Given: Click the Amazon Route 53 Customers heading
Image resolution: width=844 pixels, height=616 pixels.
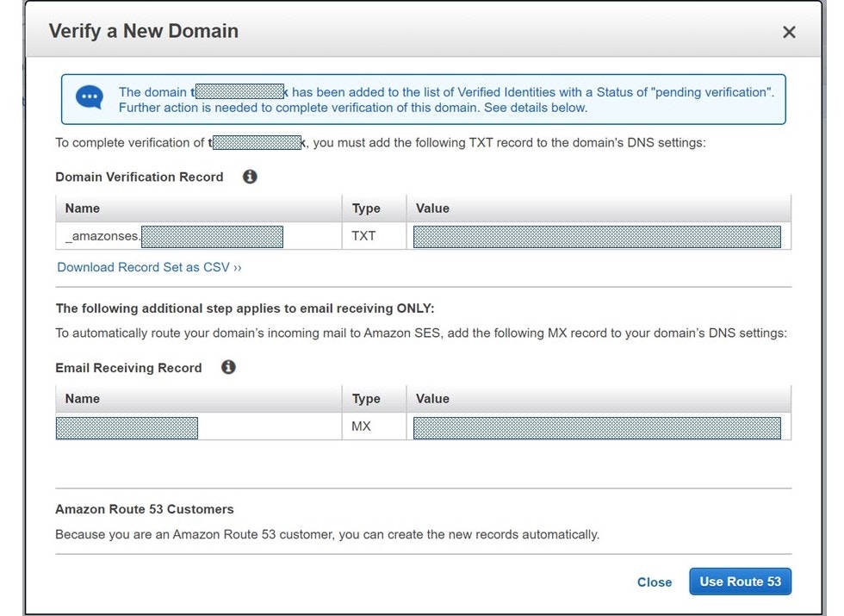Looking at the screenshot, I should coord(145,509).
